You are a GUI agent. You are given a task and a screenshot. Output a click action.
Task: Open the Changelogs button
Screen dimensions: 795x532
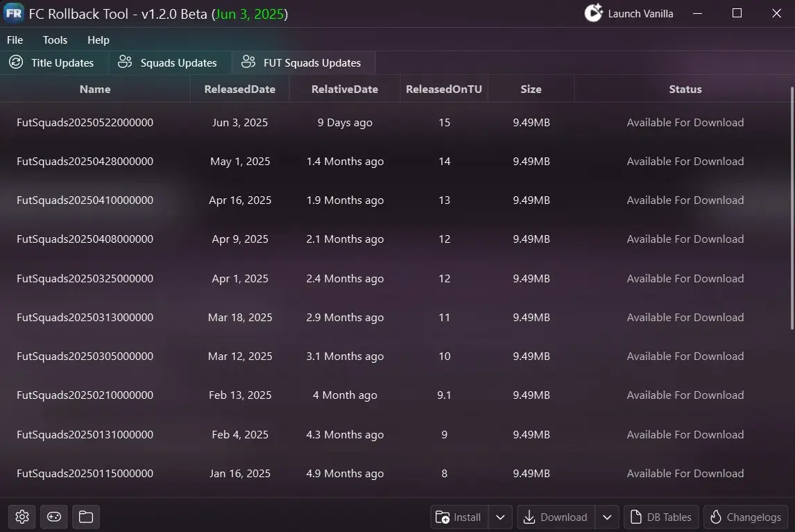(746, 517)
